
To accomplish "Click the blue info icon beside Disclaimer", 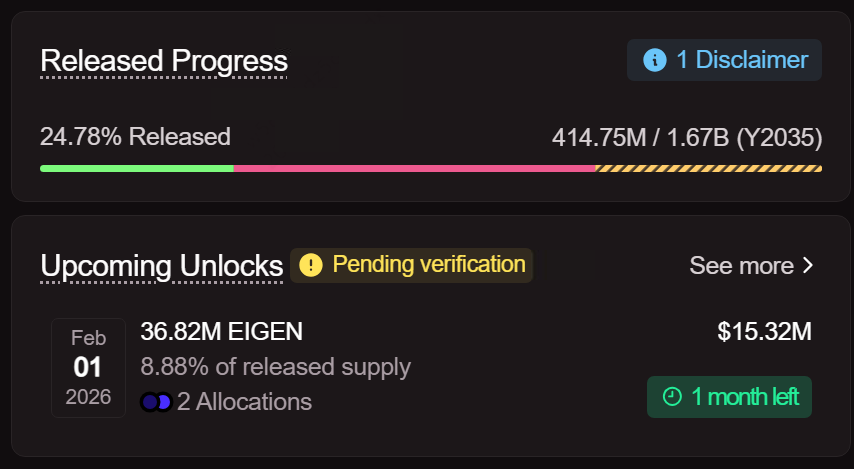I will [655, 60].
